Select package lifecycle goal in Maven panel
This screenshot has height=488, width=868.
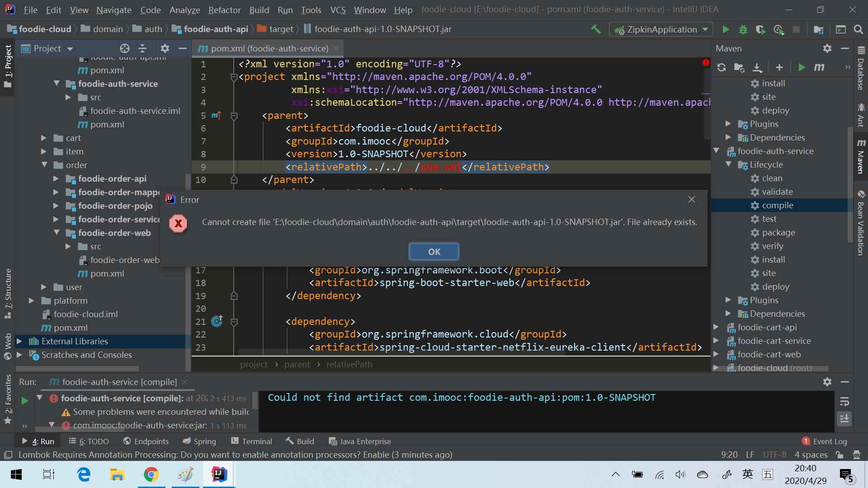tap(778, 232)
